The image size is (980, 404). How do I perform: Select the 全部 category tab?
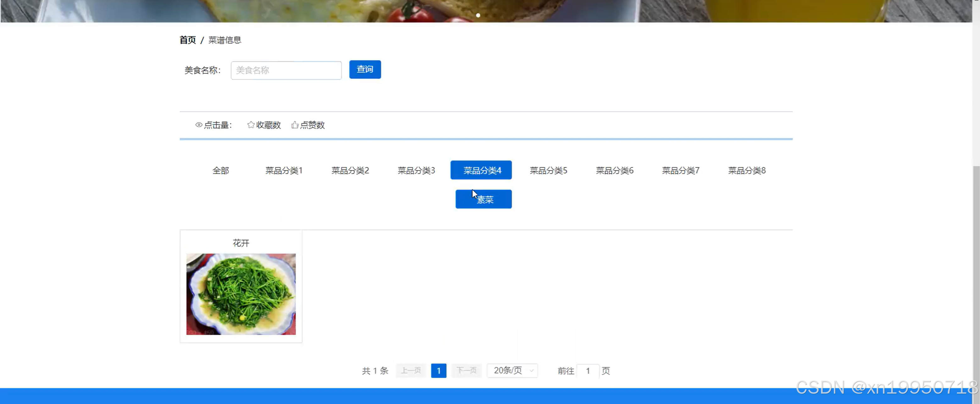click(221, 170)
